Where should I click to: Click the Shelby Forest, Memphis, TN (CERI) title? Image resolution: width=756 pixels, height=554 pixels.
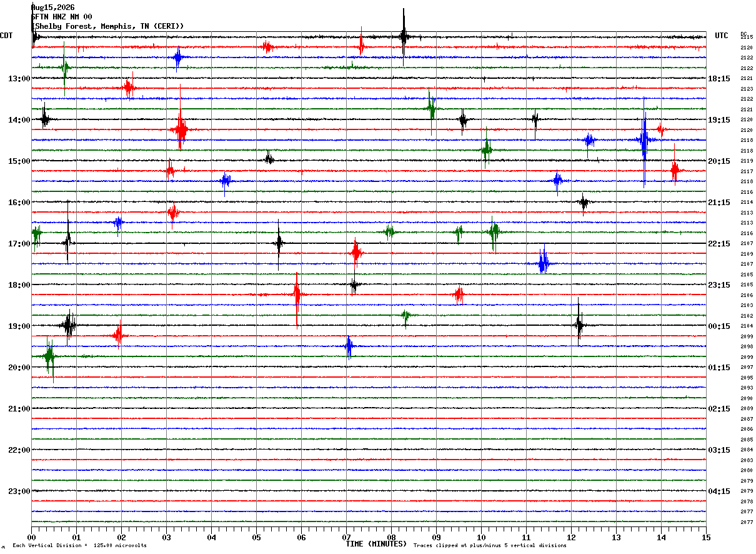click(107, 26)
